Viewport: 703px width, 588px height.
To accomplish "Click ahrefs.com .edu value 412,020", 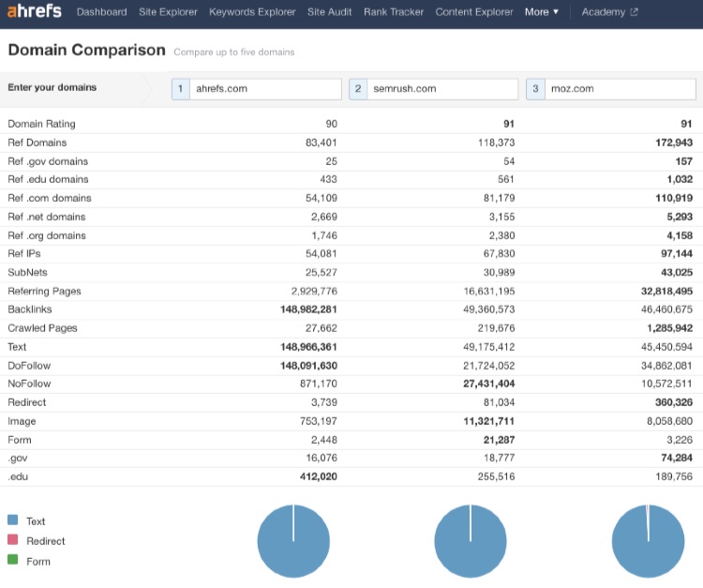I will [319, 476].
